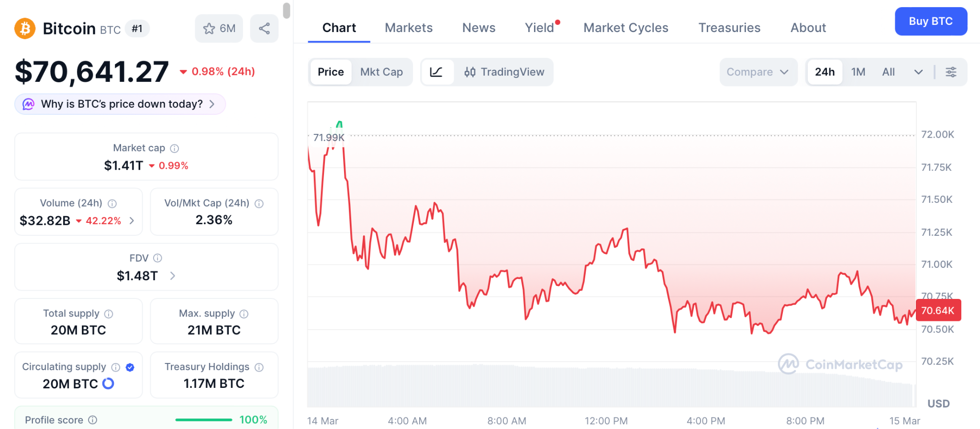Select the line chart icon
Viewport: 980px width, 429px height.
(436, 72)
